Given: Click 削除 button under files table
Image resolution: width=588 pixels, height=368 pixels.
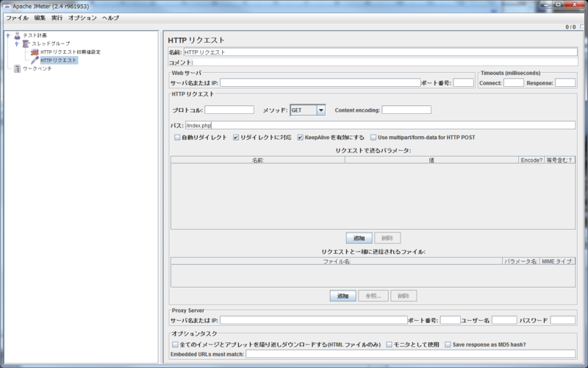Looking at the screenshot, I should (x=404, y=296).
